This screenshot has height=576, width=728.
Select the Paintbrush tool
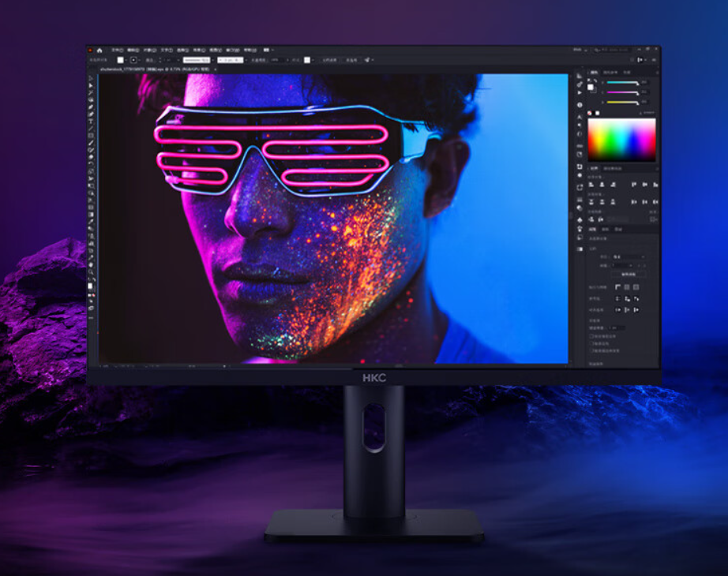tap(91, 143)
